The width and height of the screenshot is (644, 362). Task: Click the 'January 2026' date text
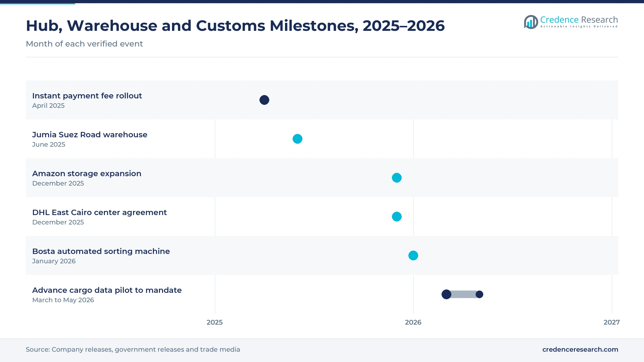click(54, 261)
